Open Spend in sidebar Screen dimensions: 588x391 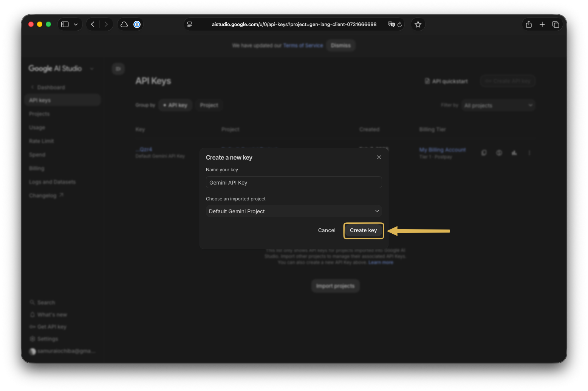(37, 155)
